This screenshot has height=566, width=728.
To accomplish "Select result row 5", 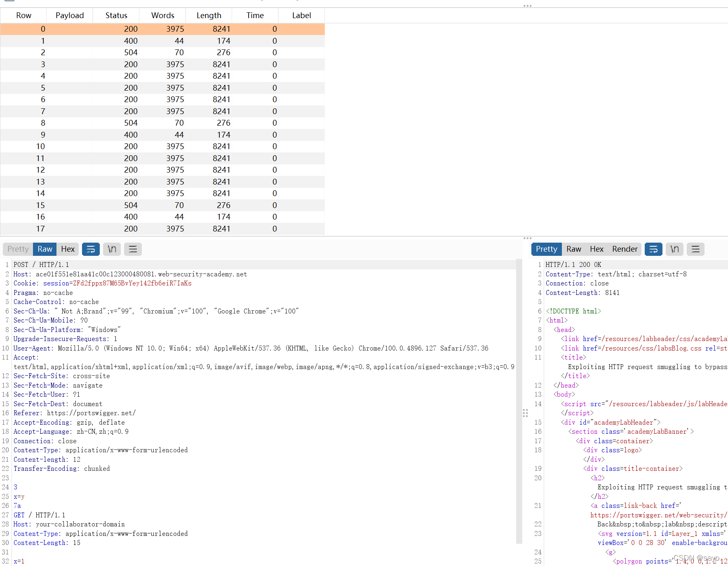I will (x=162, y=88).
